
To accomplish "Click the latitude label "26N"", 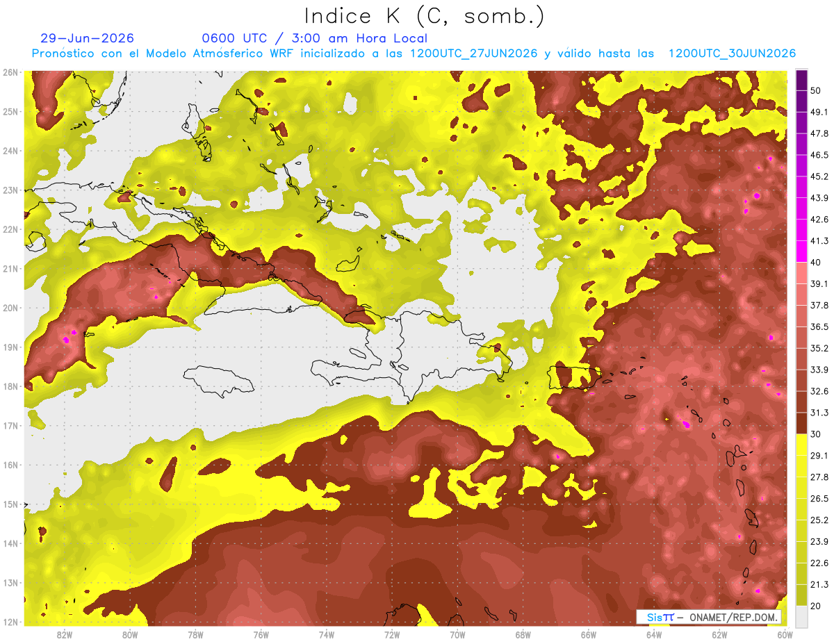I will pos(10,72).
